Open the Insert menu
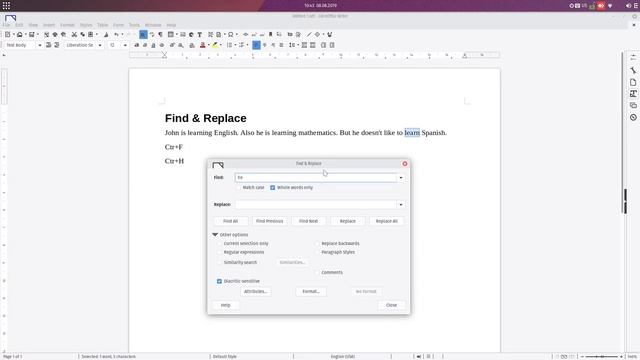640x360 pixels. (x=49, y=25)
